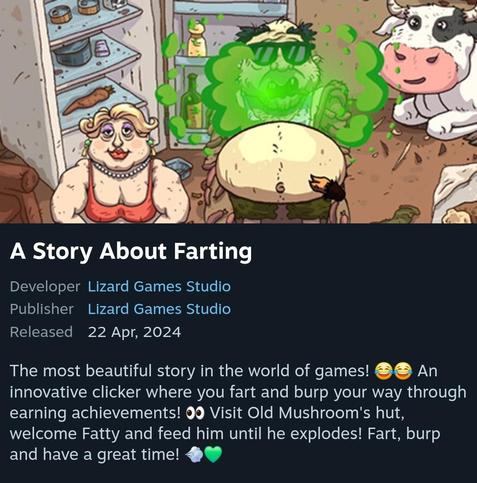Click the blonde woman character in artwork
477x483 pixels.
point(120,165)
